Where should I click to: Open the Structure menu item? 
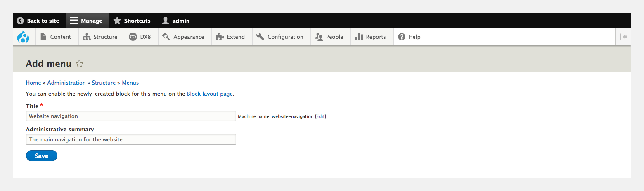point(100,37)
